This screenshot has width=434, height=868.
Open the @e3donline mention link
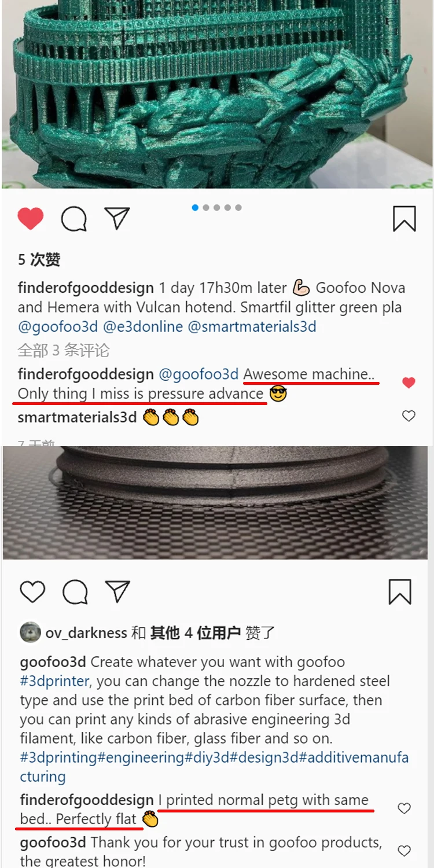coord(143,326)
